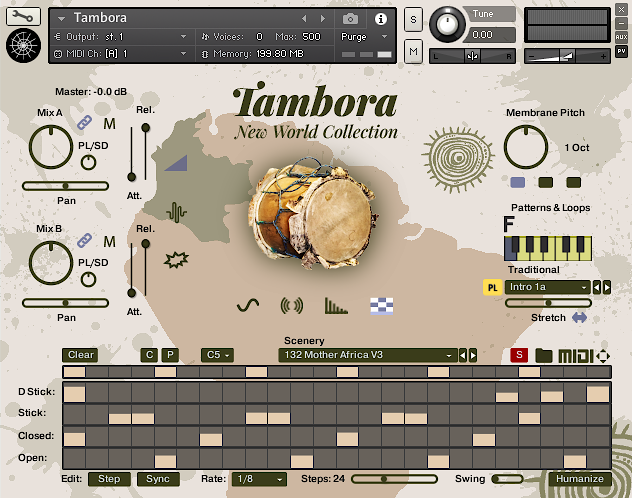Select the rightmost Membrane Pitch square

point(574,183)
